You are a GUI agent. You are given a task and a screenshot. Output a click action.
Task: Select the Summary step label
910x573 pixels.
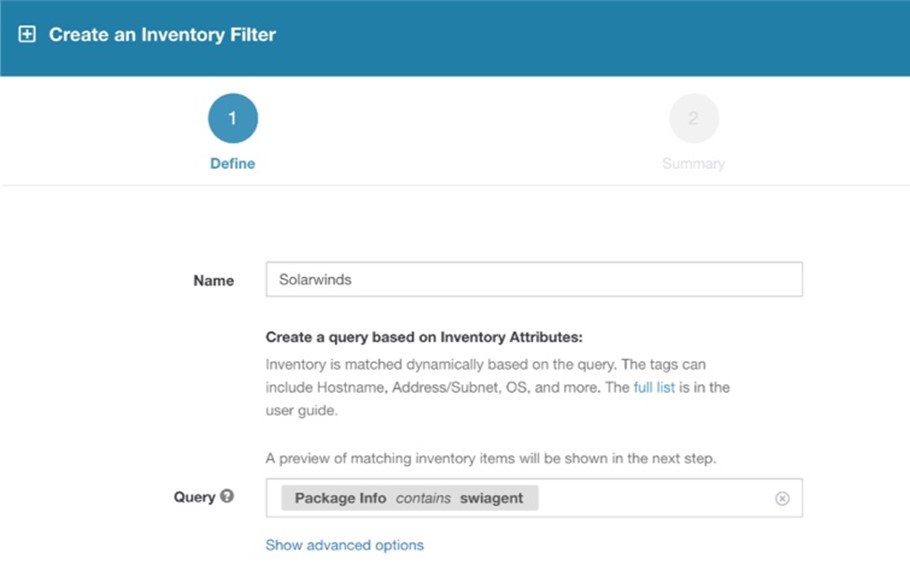tap(693, 163)
